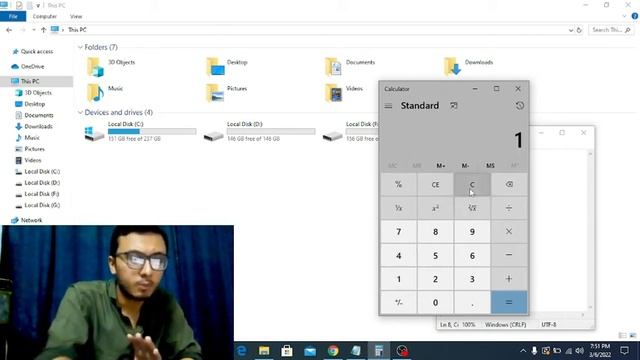
Task: Click the square x² key
Action: (x=436, y=208)
